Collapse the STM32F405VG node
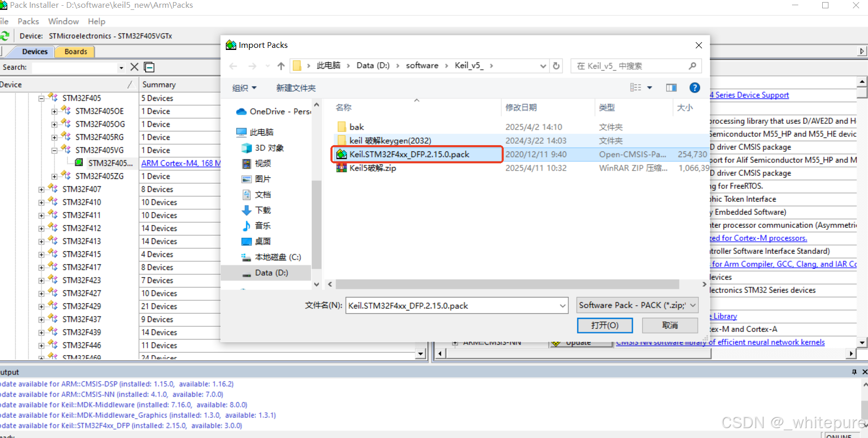 (54, 150)
